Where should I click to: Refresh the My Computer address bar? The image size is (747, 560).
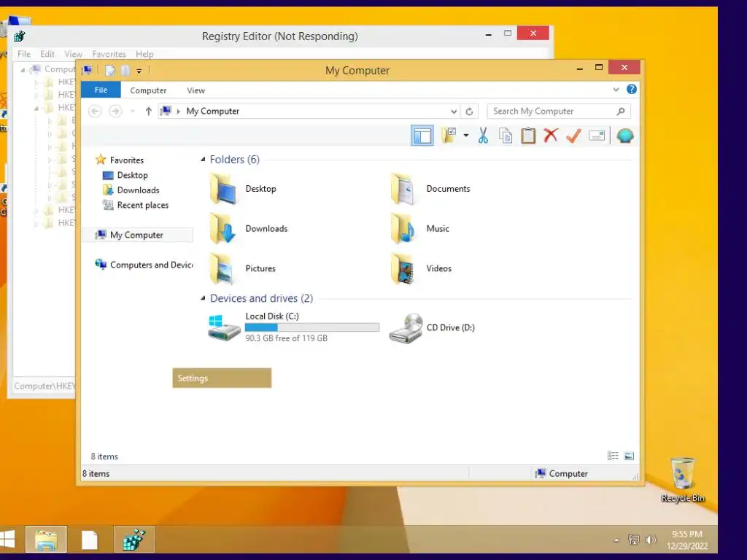point(469,112)
